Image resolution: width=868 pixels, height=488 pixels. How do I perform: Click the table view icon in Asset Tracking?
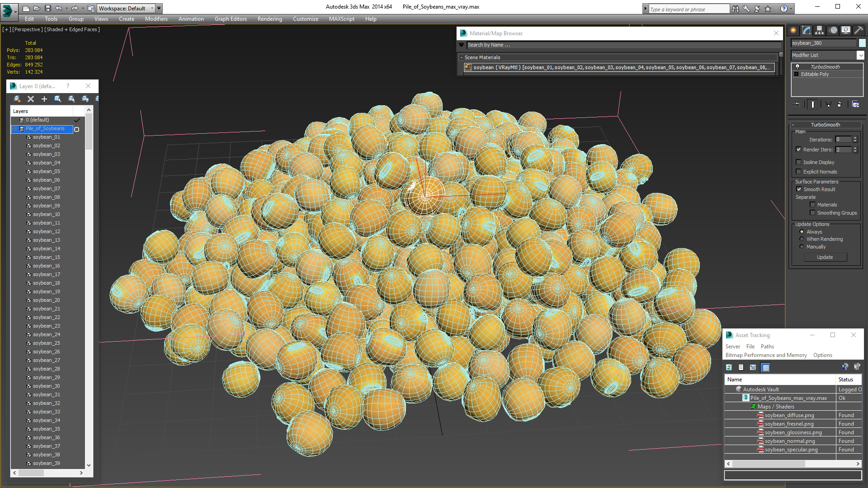tap(766, 367)
